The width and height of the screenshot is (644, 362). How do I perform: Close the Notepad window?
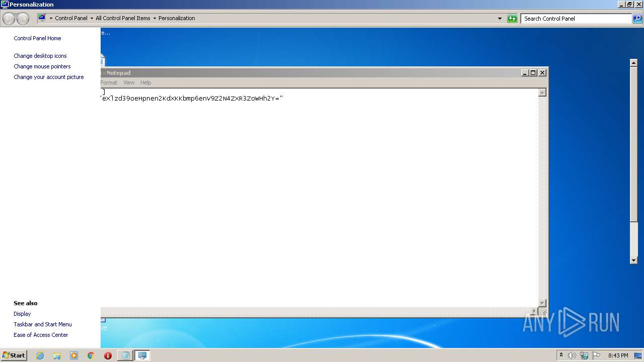click(542, 73)
